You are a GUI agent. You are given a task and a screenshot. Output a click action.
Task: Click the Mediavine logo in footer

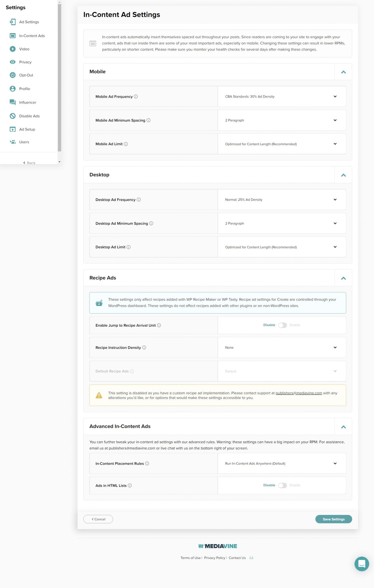[x=217, y=546]
